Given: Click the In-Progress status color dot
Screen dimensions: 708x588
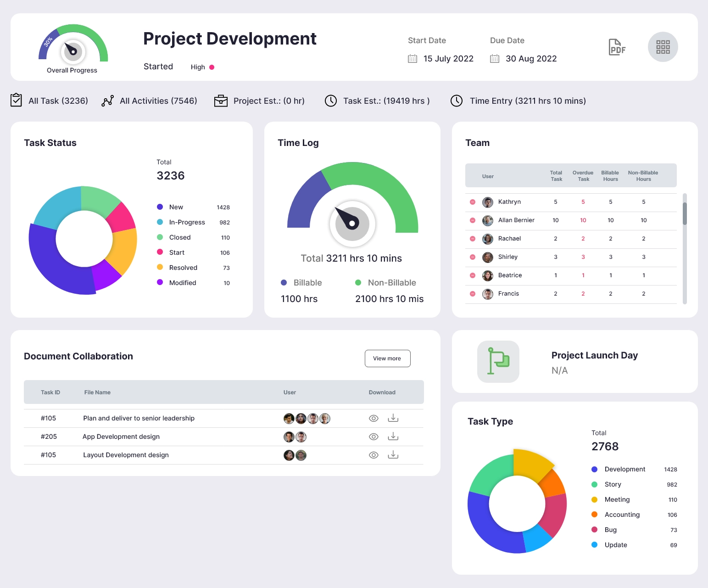Looking at the screenshot, I should click(160, 222).
